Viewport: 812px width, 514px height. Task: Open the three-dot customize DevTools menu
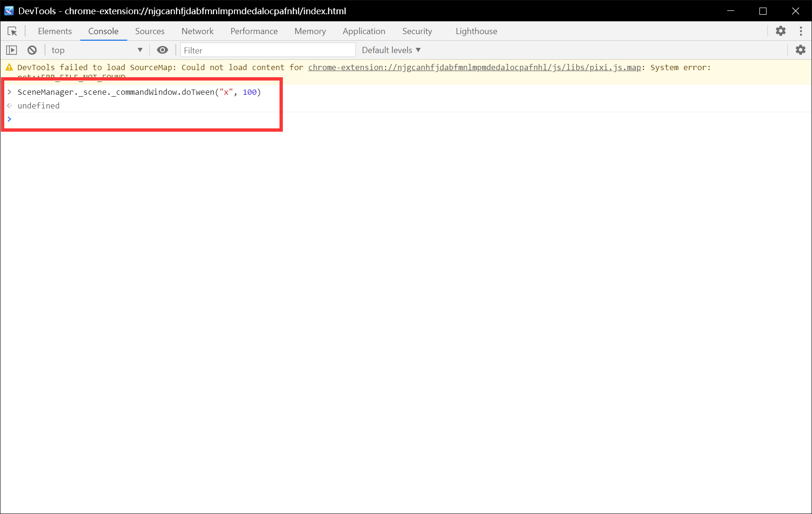click(x=801, y=31)
